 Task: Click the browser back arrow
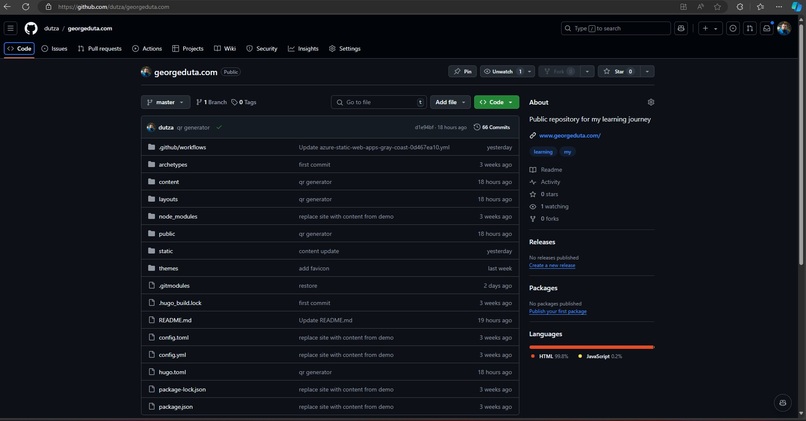[7, 7]
